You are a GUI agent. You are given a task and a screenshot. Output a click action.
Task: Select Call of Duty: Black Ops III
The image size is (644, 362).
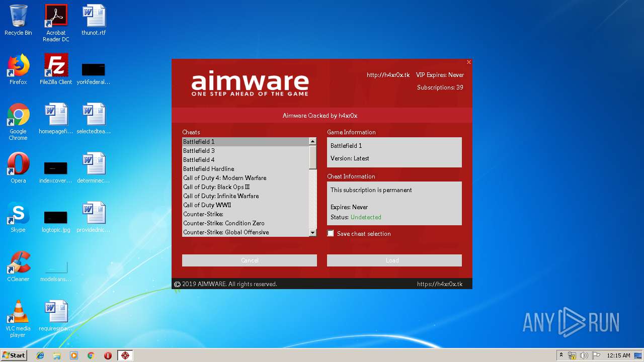click(x=246, y=187)
